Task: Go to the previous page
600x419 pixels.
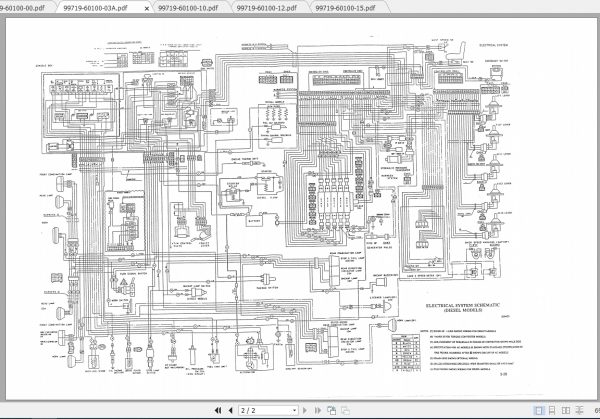Action: click(x=230, y=410)
